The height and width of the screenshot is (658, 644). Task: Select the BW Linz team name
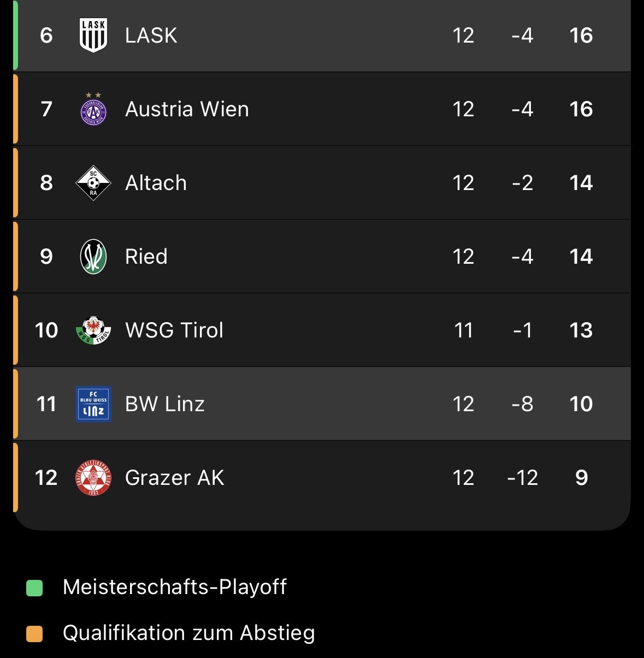[x=165, y=404]
